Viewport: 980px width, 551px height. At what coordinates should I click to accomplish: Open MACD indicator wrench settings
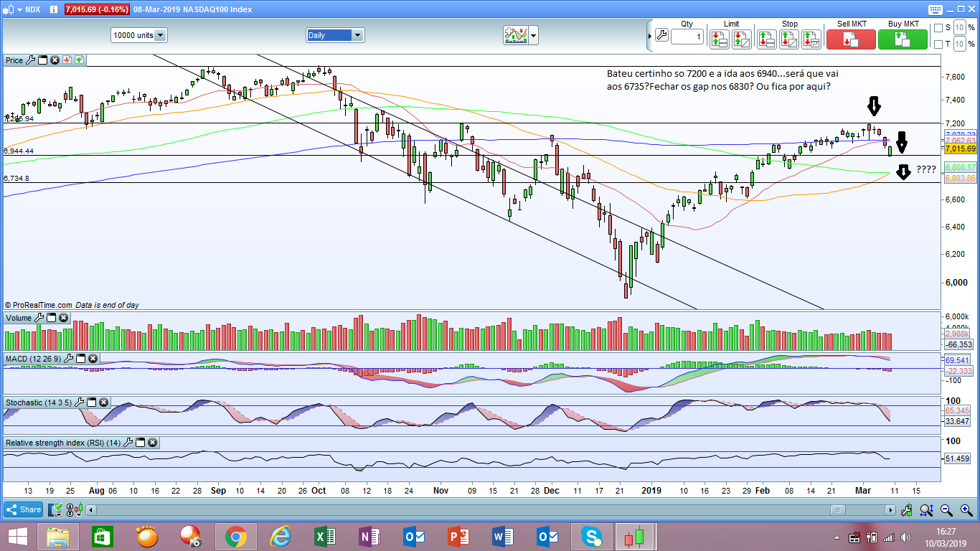tap(69, 358)
